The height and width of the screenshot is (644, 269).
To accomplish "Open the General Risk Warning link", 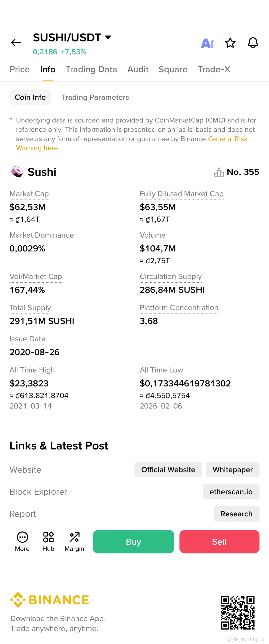I will [132, 143].
